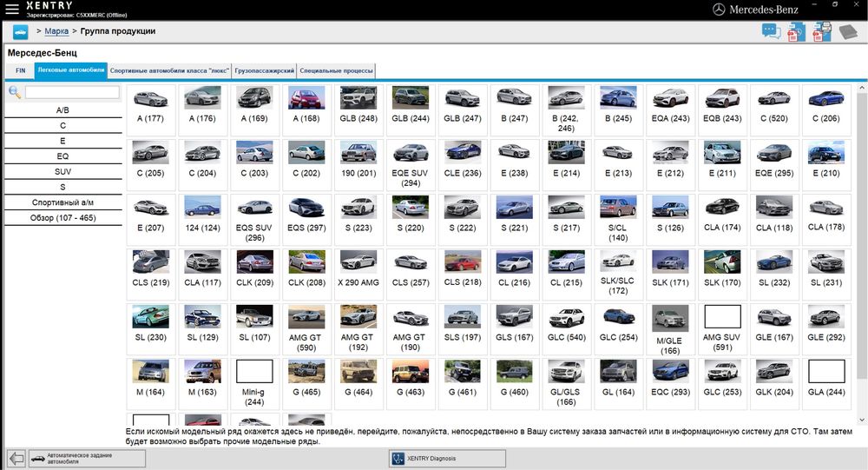Click the automatic vehicle determination button
This screenshot has width=868, height=470.
88,459
